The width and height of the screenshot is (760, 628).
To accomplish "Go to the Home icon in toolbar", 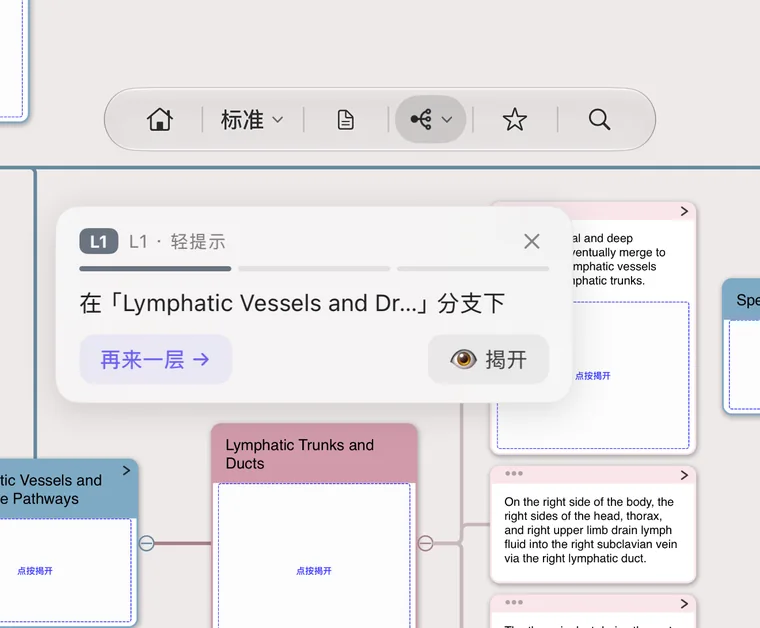I will [x=159, y=119].
